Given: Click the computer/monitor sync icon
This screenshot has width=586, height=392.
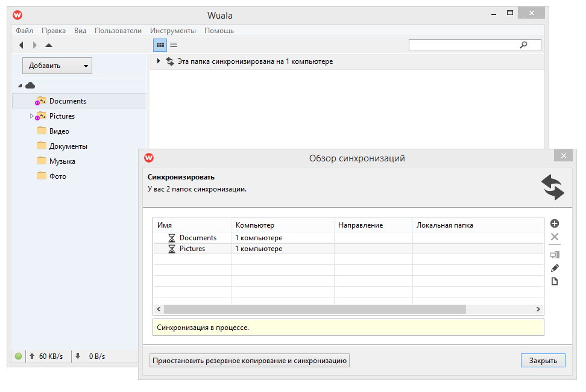Looking at the screenshot, I should click(x=555, y=255).
